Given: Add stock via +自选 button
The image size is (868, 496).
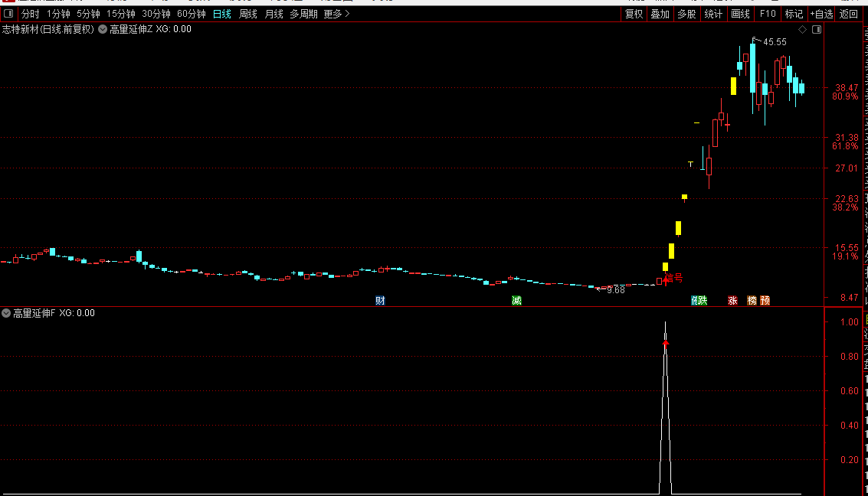Looking at the screenshot, I should pyautogui.click(x=821, y=14).
